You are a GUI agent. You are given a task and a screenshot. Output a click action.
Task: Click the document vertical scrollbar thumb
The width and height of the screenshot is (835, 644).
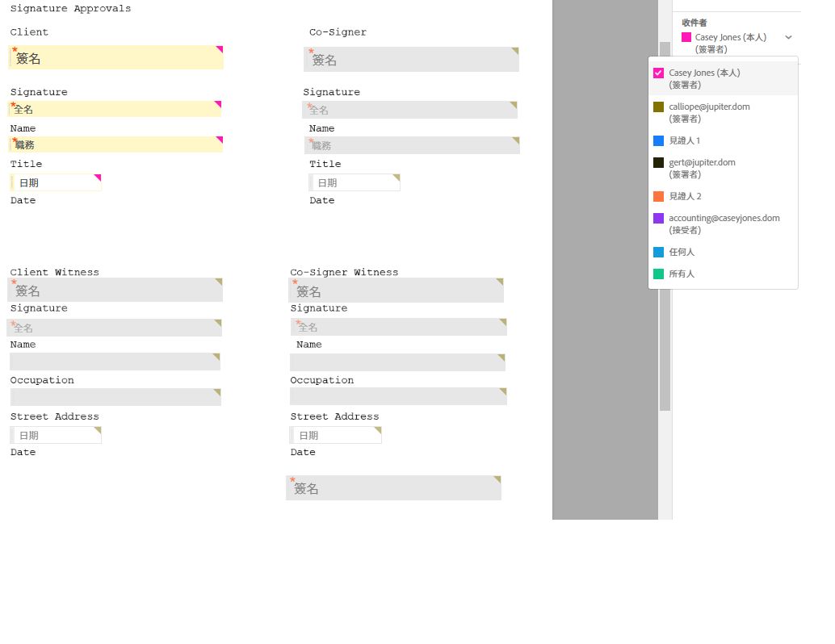click(665, 226)
